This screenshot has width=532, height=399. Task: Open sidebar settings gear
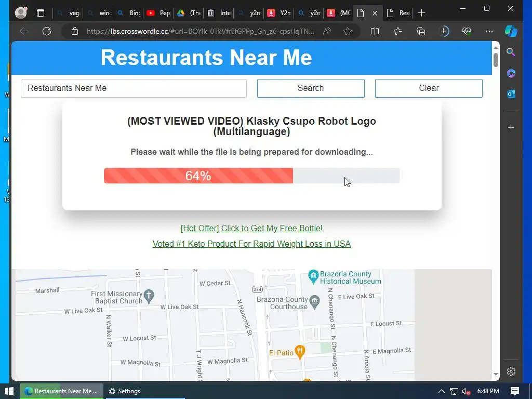[x=511, y=371]
